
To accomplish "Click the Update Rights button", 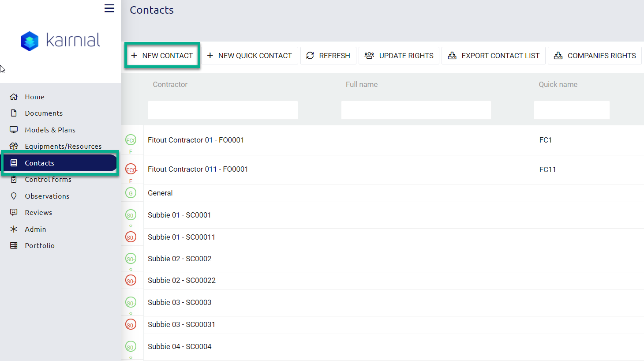I will pos(399,56).
